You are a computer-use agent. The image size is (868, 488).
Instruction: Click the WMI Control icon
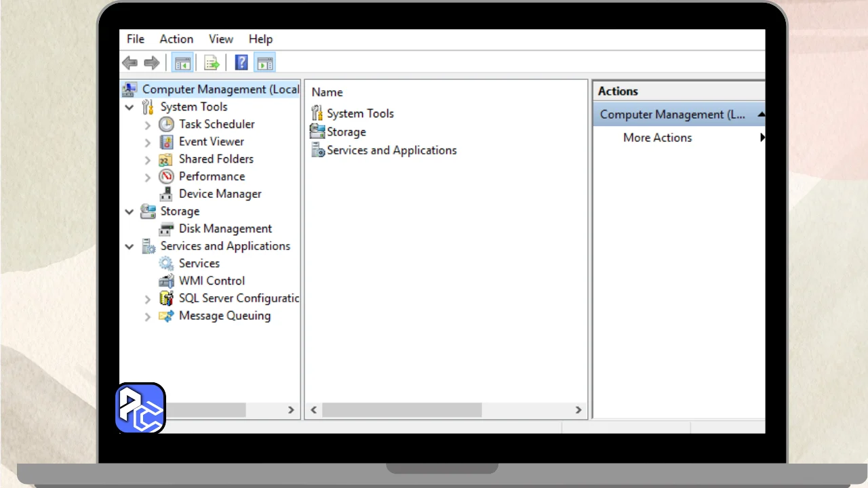click(166, 281)
